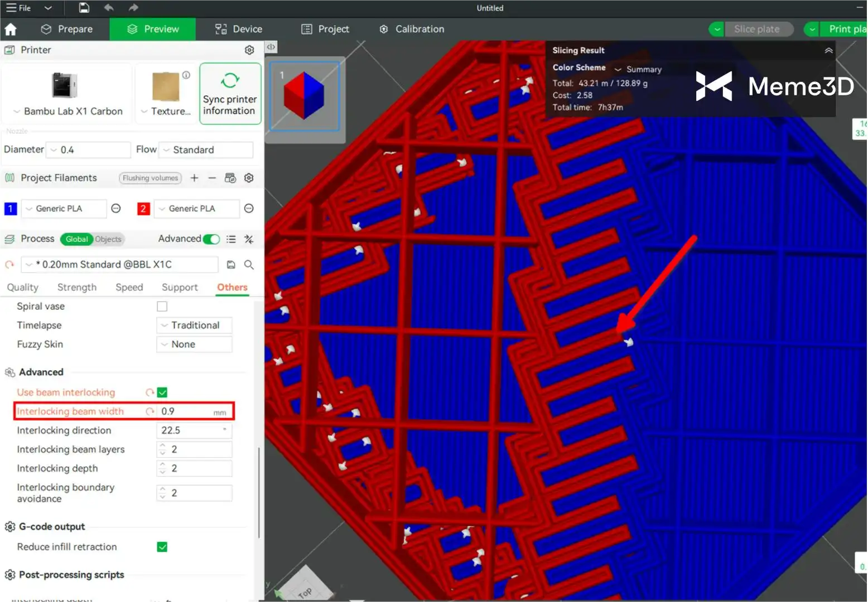The width and height of the screenshot is (868, 602).
Task: Switch to the Strength tab
Action: click(x=77, y=287)
